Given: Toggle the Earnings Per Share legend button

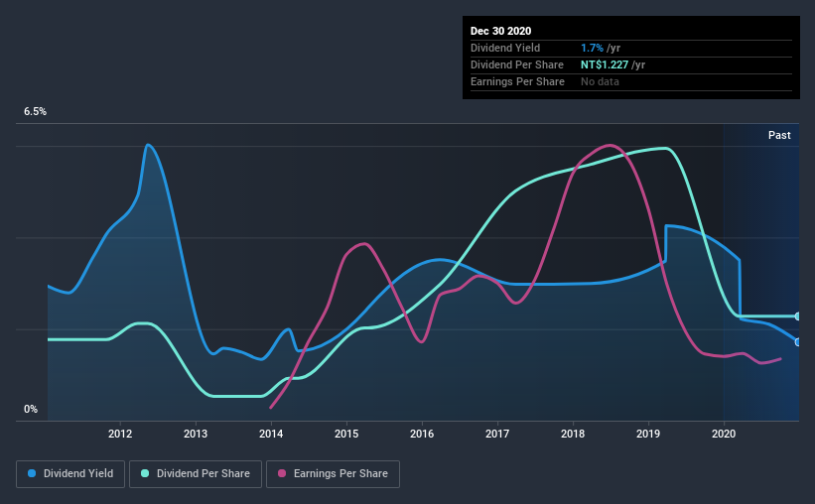Looking at the screenshot, I should (x=334, y=474).
